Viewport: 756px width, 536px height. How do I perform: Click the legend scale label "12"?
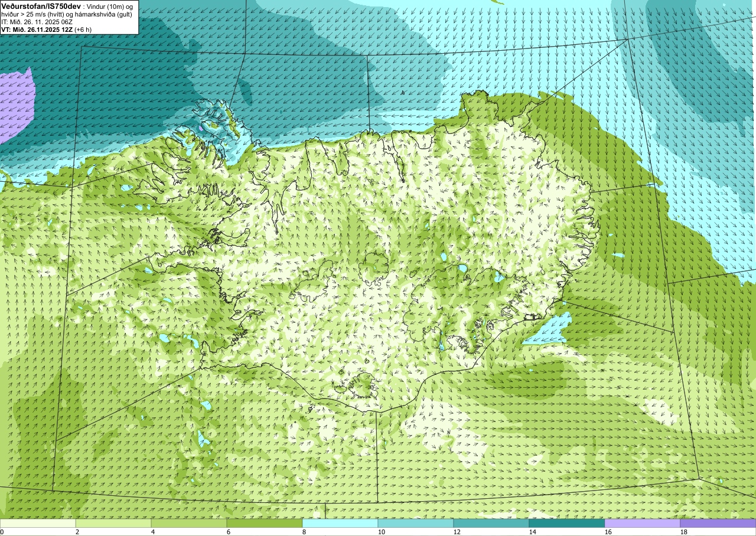click(x=457, y=532)
